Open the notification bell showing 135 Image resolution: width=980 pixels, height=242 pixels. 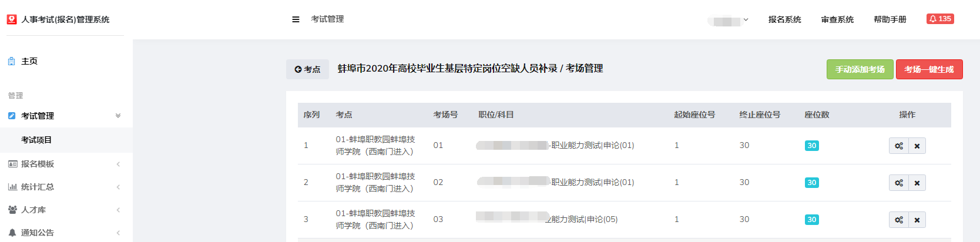pyautogui.click(x=940, y=19)
